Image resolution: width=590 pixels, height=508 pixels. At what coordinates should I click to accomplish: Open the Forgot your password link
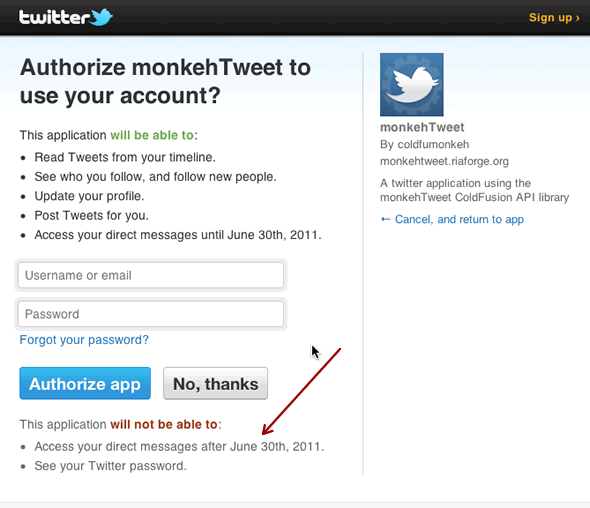point(84,340)
